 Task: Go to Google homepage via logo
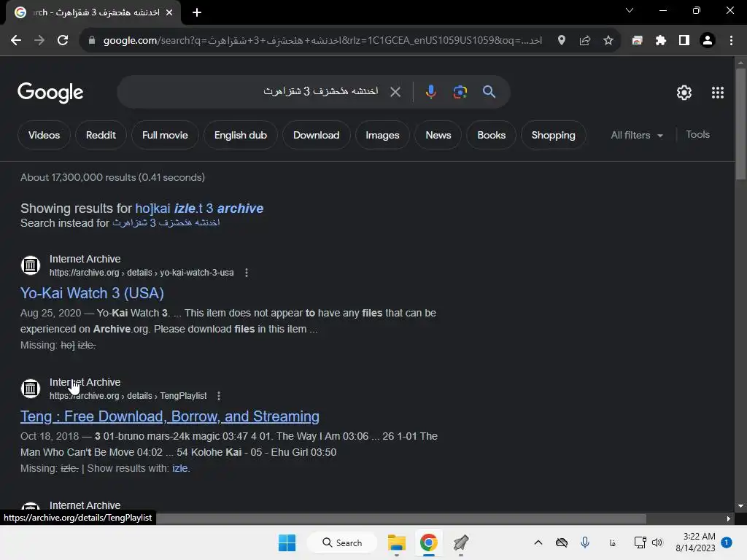50,93
